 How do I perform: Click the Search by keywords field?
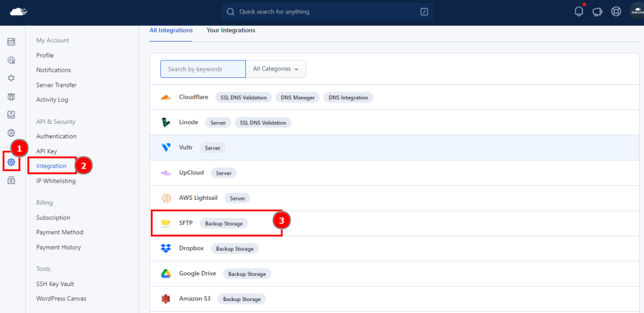pyautogui.click(x=203, y=69)
